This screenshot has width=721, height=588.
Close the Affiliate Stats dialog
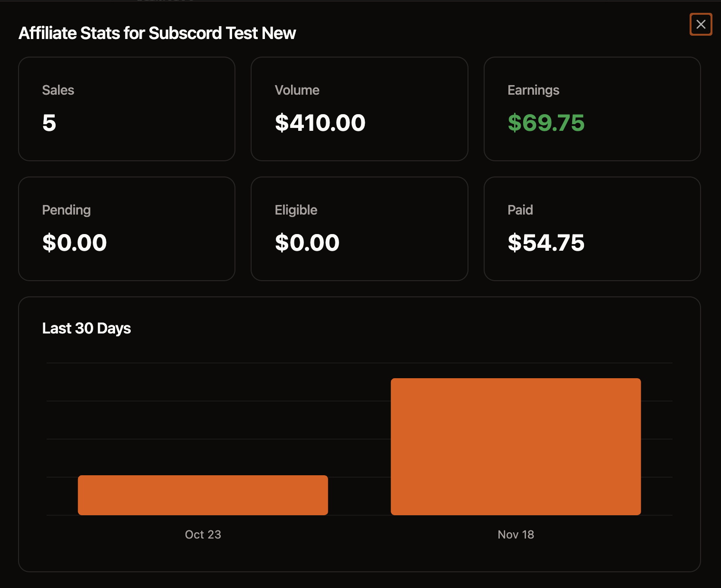tap(701, 24)
